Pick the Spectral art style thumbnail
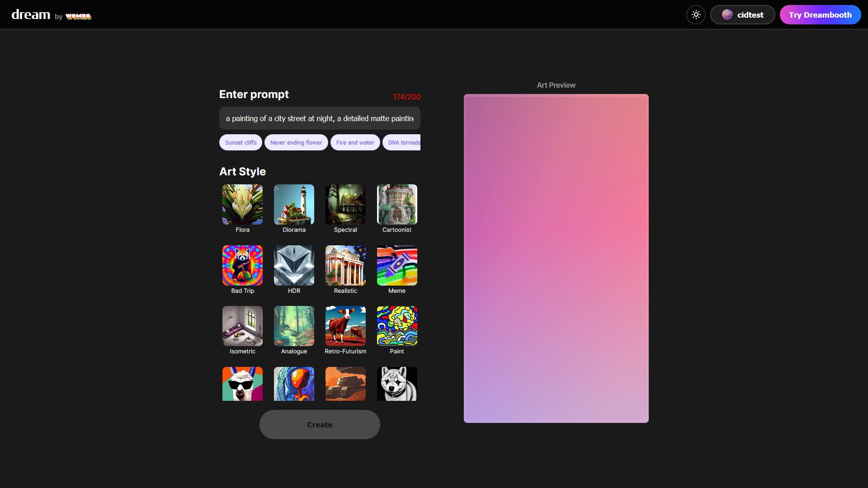Viewport: 868px width, 488px height. pyautogui.click(x=345, y=205)
